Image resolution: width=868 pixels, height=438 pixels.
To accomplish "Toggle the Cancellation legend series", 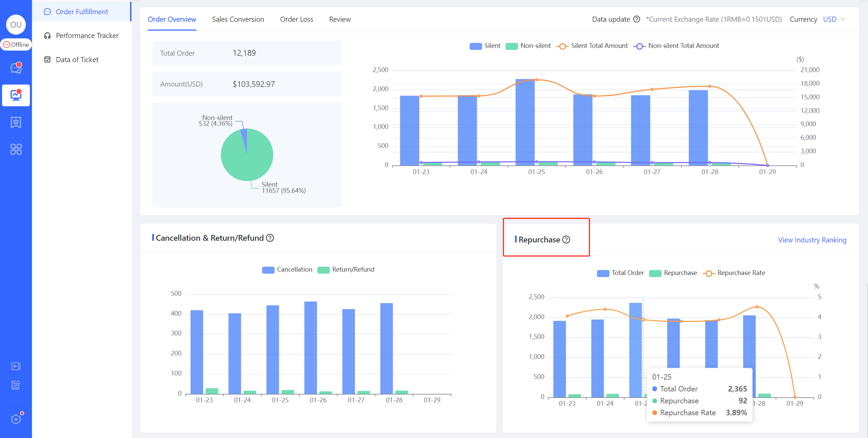I will (287, 270).
